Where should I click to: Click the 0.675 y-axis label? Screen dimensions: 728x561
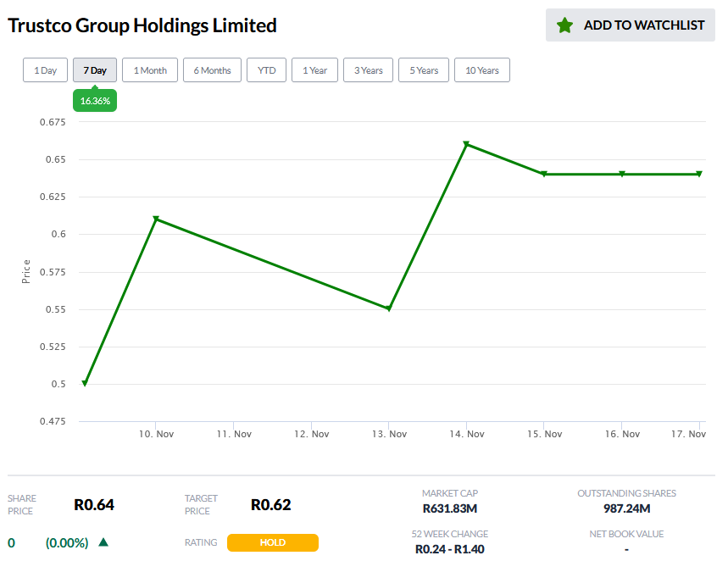pyautogui.click(x=53, y=122)
